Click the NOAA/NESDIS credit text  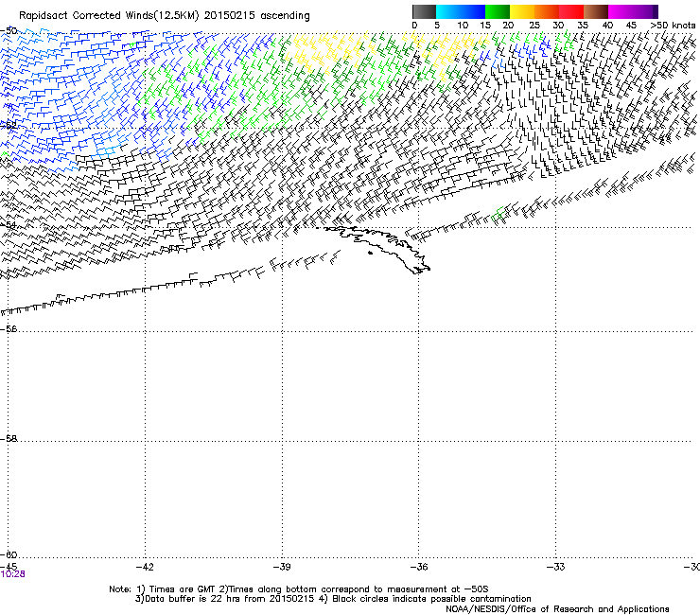pos(557,609)
